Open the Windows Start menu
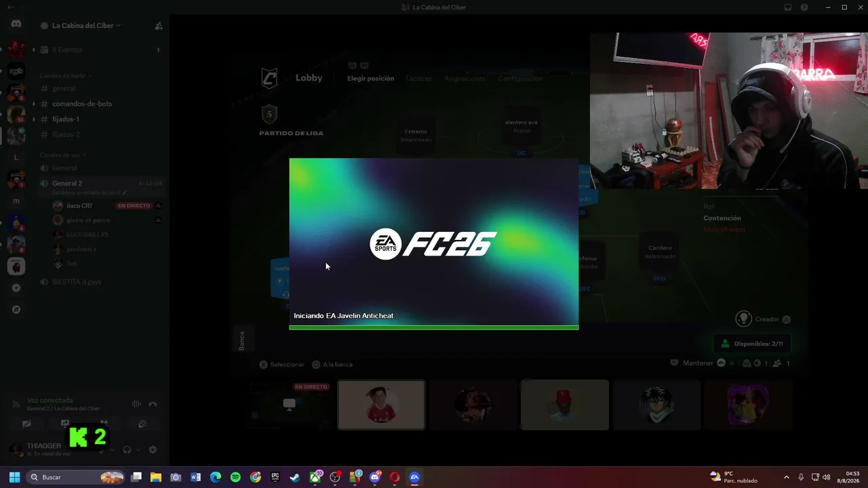Viewport: 868px width, 488px height. 14,477
